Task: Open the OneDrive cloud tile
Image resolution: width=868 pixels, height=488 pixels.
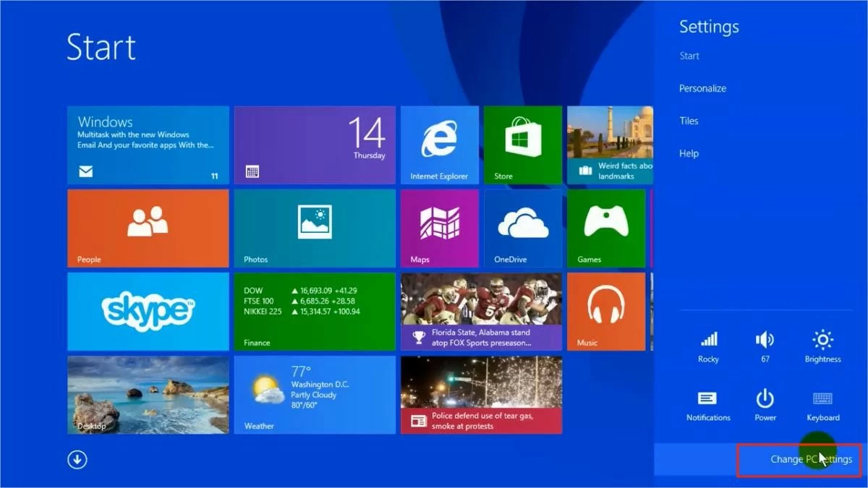Action: (522, 228)
